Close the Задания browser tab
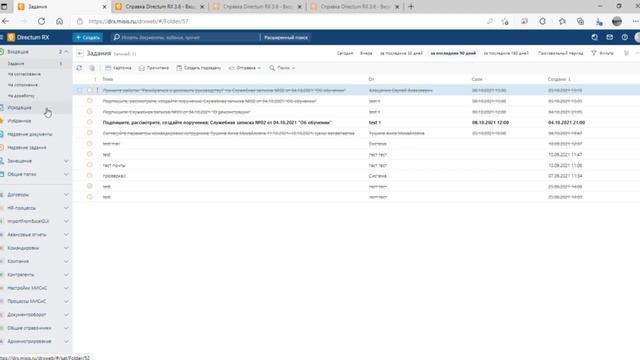Viewport: 640px width, 360px height. tap(104, 7)
